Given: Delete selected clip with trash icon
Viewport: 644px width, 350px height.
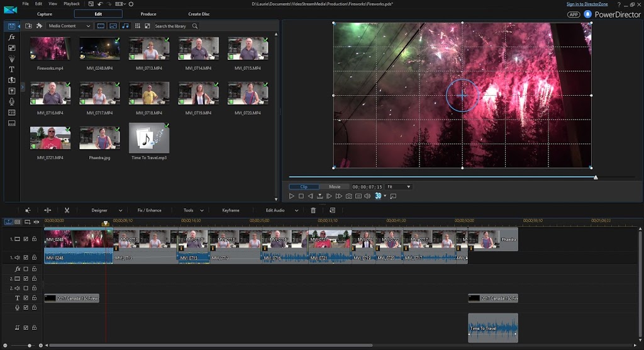Looking at the screenshot, I should (313, 210).
